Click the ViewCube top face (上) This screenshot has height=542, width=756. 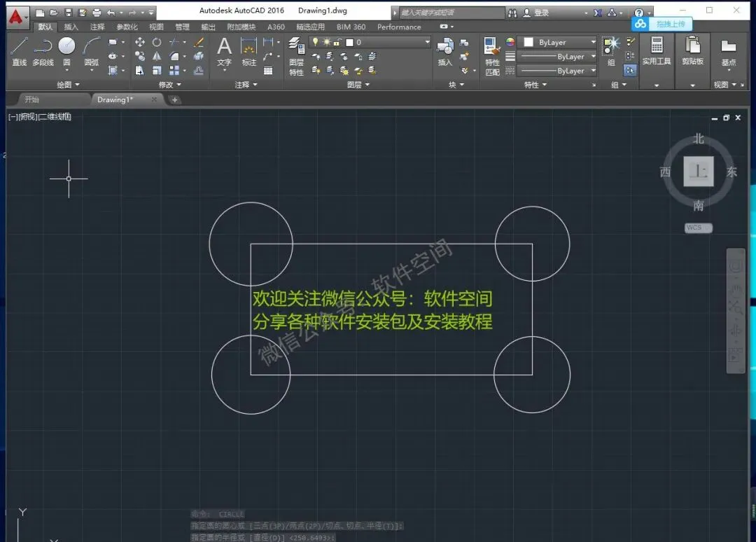pyautogui.click(x=698, y=171)
